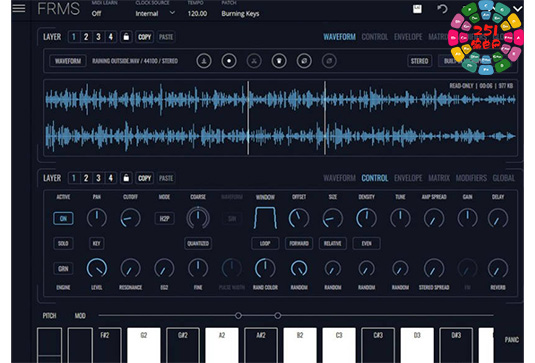Click the scissors trim circle icon
This screenshot has width=535, height=363.
pyautogui.click(x=254, y=61)
